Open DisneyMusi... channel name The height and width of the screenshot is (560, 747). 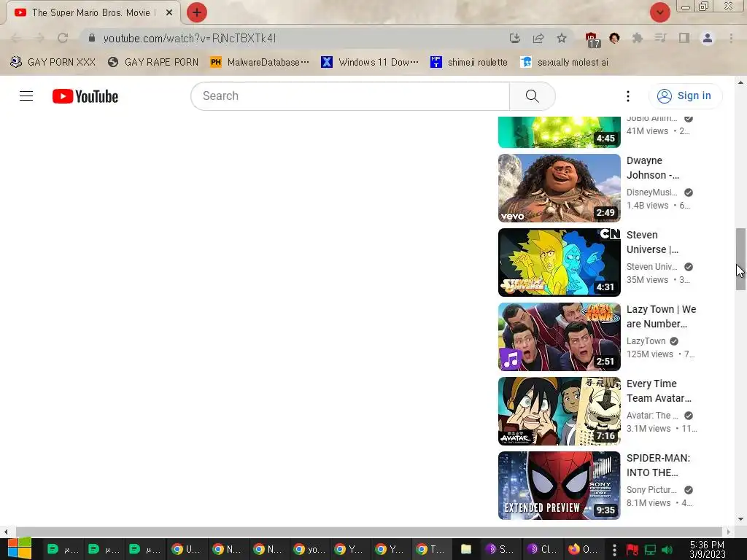pos(651,192)
